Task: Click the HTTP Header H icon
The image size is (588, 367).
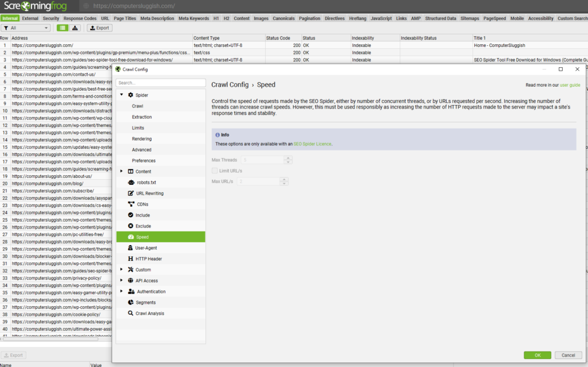Action: coord(130,258)
